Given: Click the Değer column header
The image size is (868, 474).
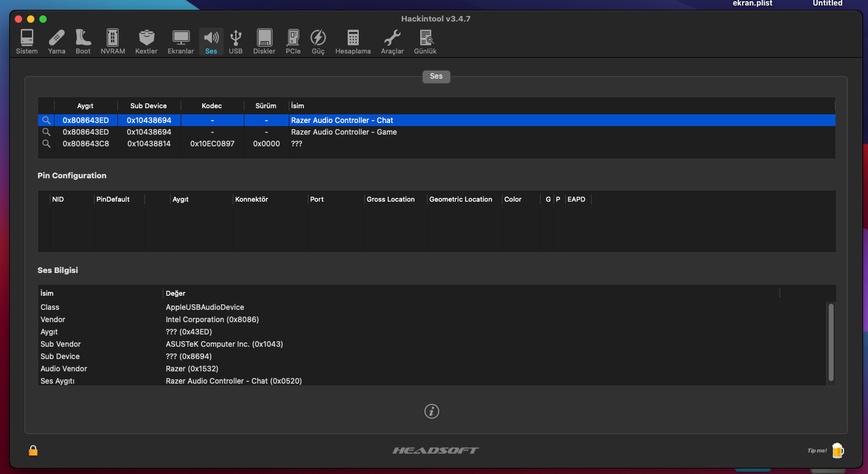Looking at the screenshot, I should pyautogui.click(x=176, y=293).
